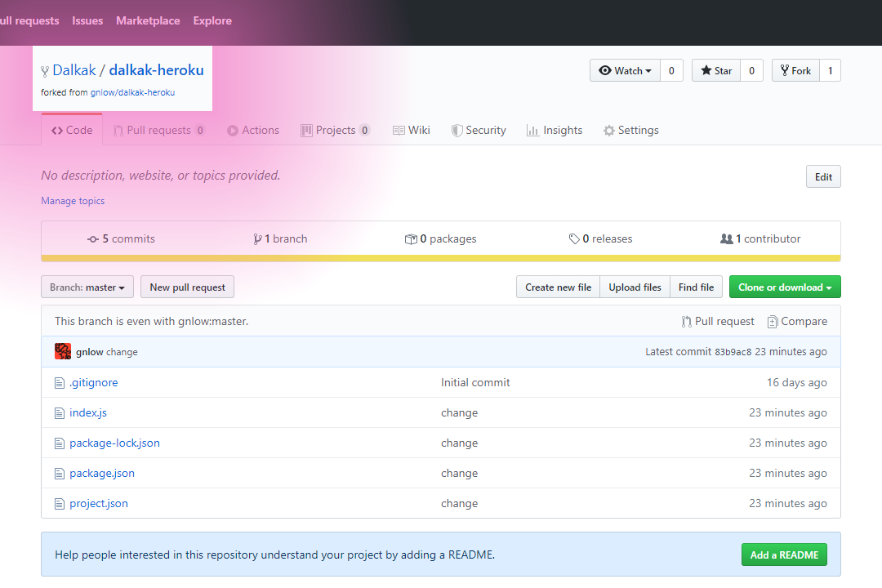Click the commits history icon
This screenshot has height=588, width=882.
coord(93,239)
